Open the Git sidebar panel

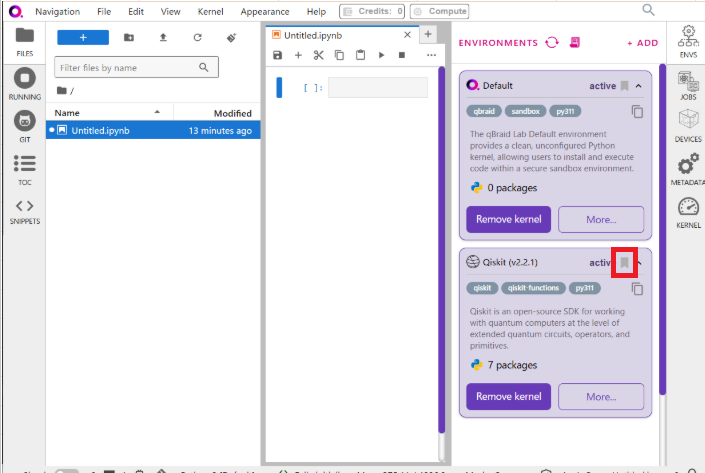[25, 125]
